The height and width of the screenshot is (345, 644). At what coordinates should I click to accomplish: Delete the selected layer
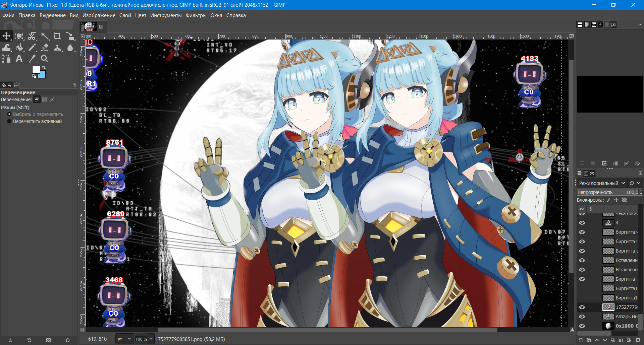638,340
